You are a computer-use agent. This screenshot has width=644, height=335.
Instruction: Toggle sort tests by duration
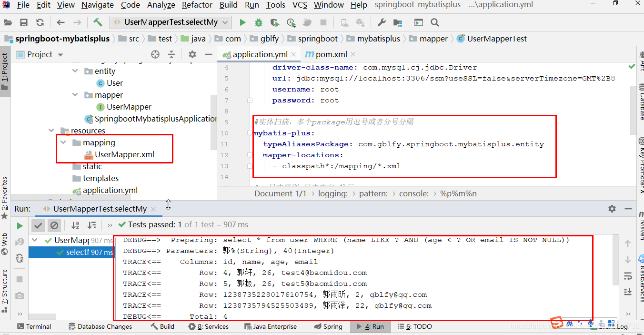91,225
